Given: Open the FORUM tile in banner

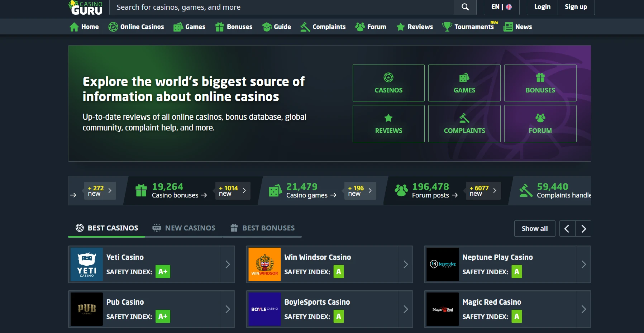Looking at the screenshot, I should pyautogui.click(x=540, y=124).
